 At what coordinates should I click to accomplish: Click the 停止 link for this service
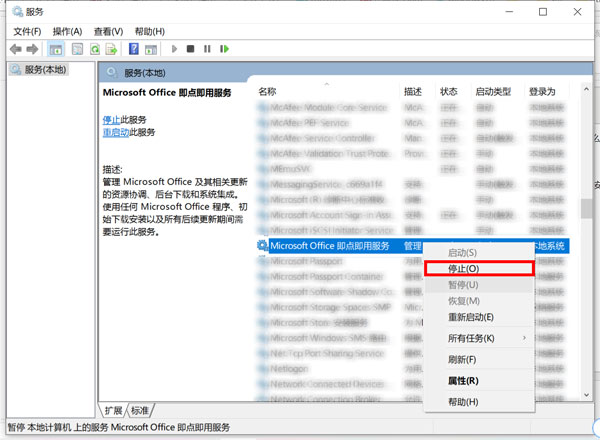point(111,120)
